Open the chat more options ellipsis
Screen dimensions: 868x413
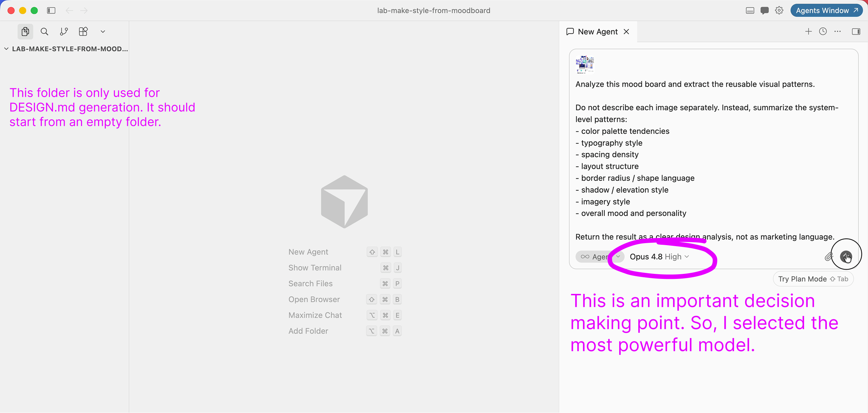(837, 32)
